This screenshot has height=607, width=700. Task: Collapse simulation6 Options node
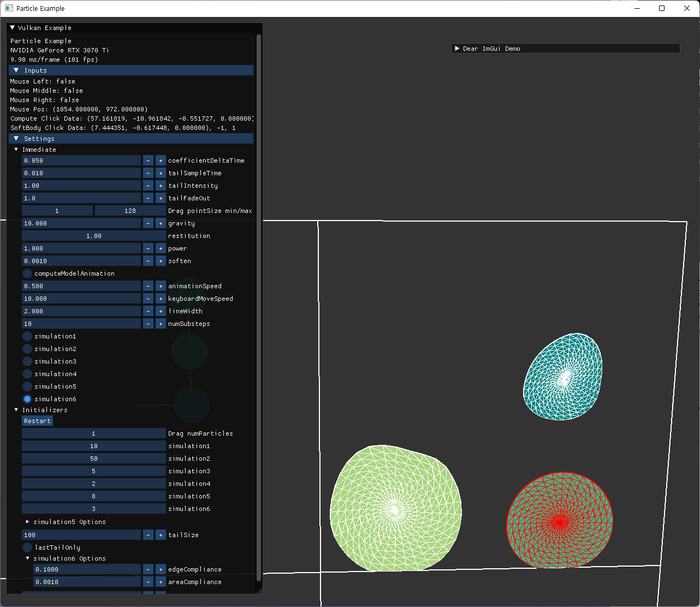28,558
